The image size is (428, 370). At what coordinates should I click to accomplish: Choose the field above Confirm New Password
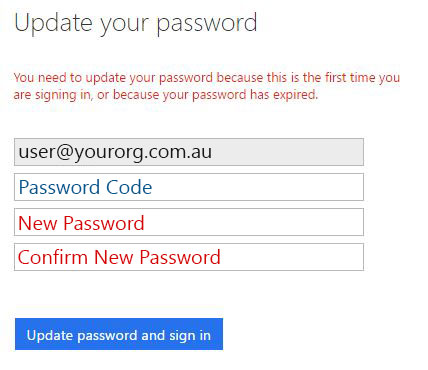click(189, 222)
